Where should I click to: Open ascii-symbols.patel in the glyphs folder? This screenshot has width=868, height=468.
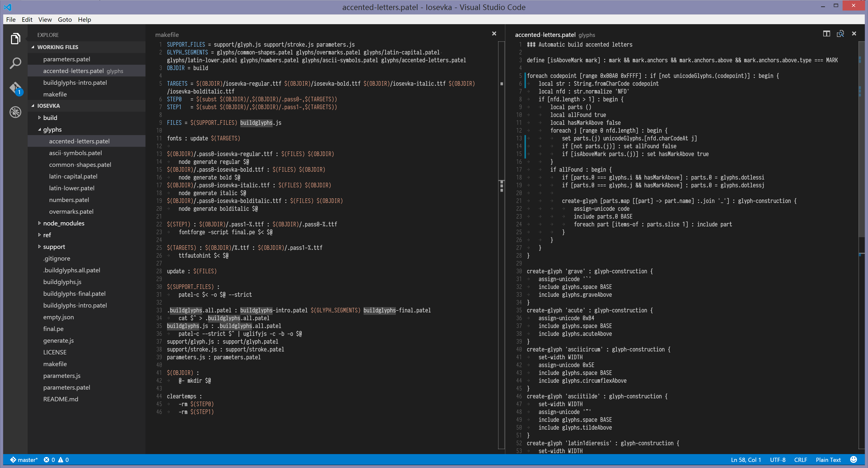(87, 153)
